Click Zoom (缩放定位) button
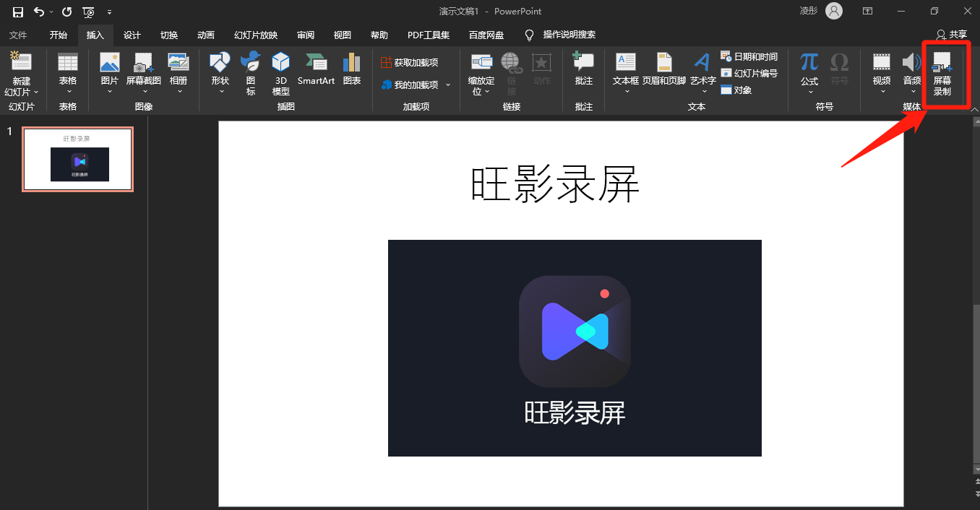 coord(481,74)
